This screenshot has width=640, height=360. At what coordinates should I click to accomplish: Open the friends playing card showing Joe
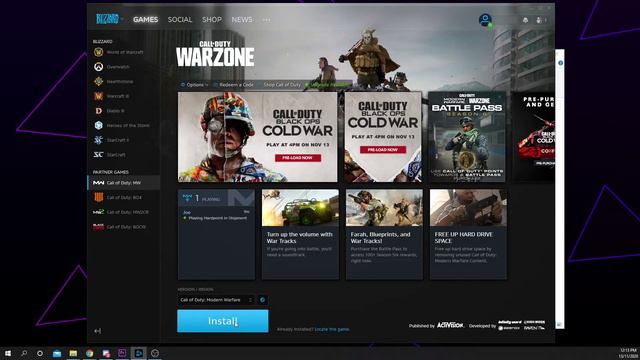(216, 234)
